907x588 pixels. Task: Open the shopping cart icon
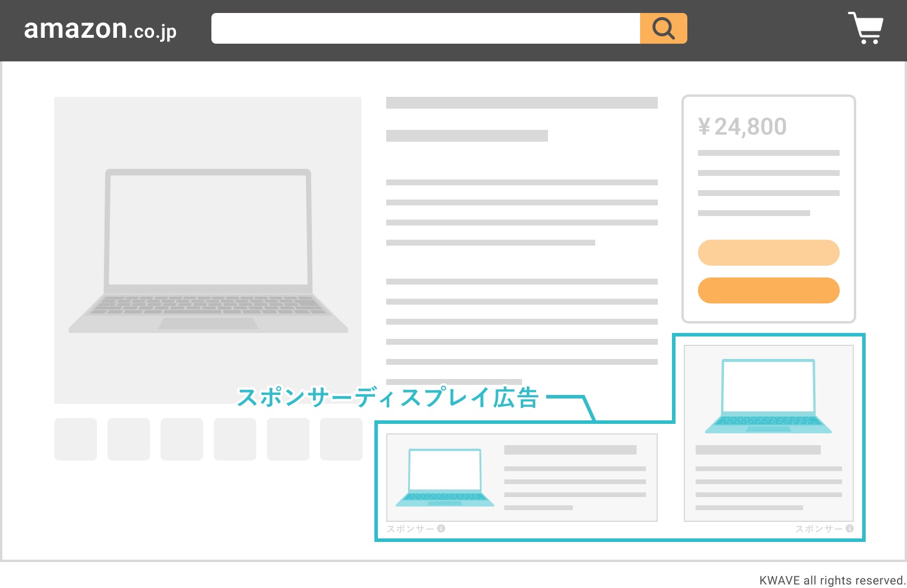(x=866, y=28)
